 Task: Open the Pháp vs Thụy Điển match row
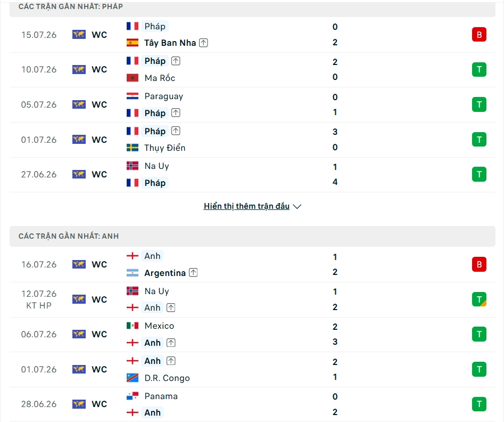[x=252, y=140]
